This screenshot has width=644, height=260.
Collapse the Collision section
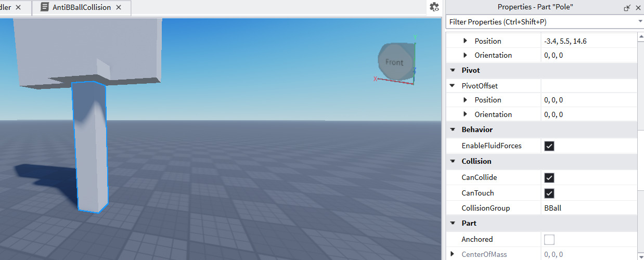pyautogui.click(x=453, y=161)
